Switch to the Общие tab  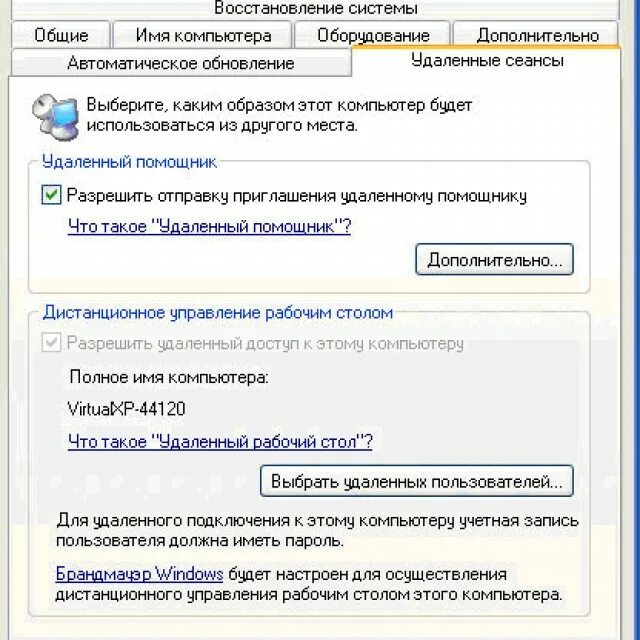pos(61,36)
